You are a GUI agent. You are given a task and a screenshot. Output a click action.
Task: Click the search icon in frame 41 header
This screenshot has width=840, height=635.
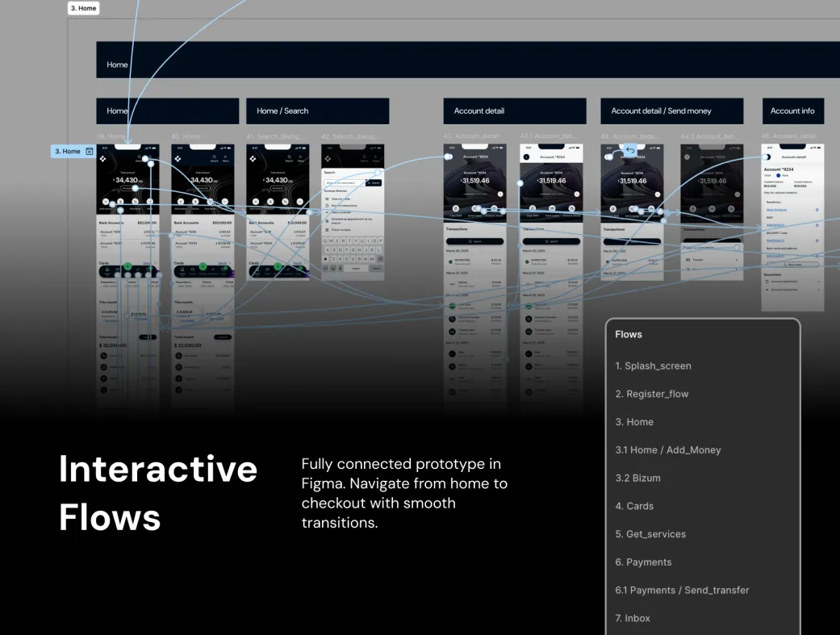click(288, 158)
